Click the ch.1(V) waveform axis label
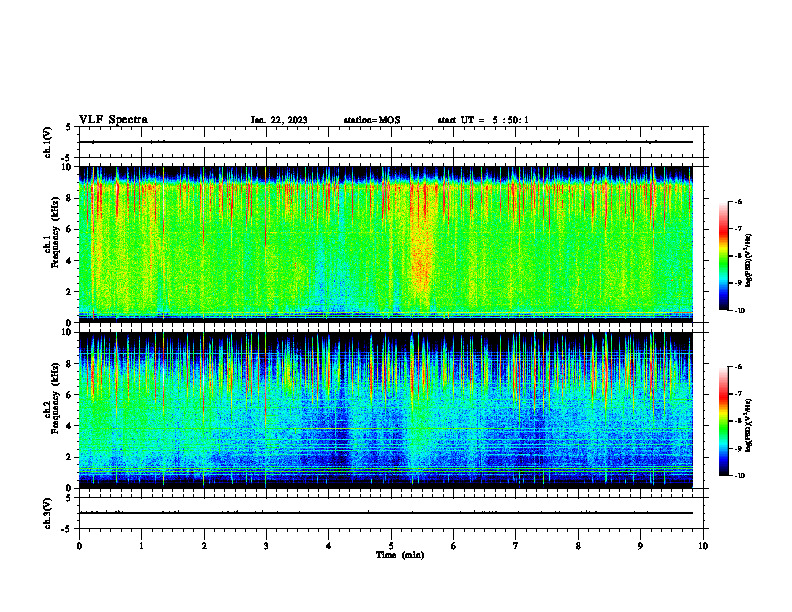Image resolution: width=792 pixels, height=612 pixels. click(x=48, y=142)
